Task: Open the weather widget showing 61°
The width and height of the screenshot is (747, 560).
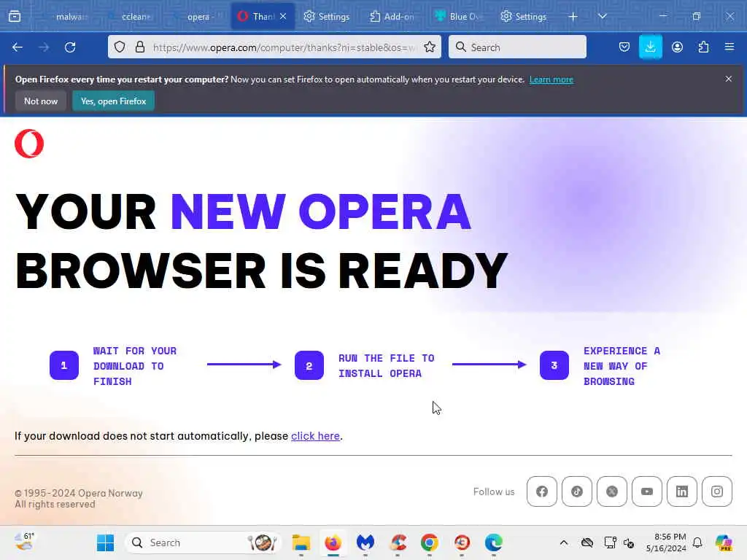Action: click(x=24, y=542)
